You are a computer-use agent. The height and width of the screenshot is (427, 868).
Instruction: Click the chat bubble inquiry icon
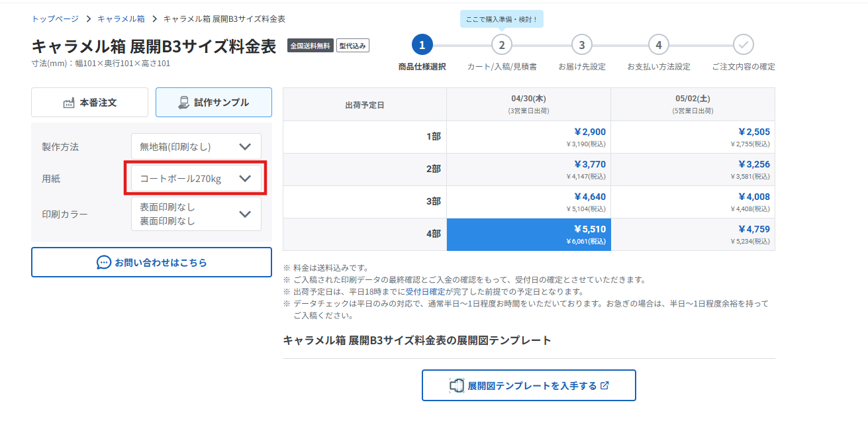104,262
